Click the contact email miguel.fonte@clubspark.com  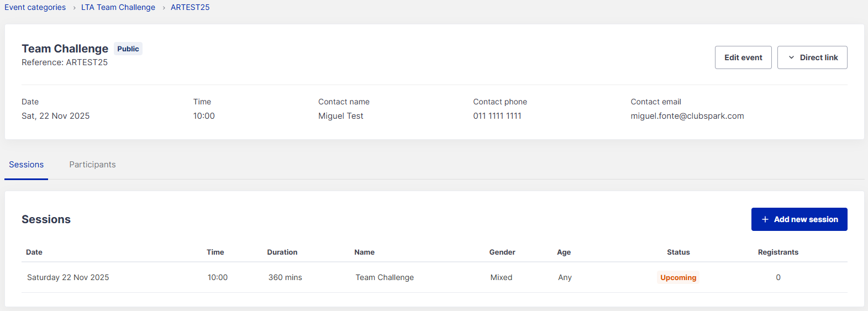click(687, 116)
